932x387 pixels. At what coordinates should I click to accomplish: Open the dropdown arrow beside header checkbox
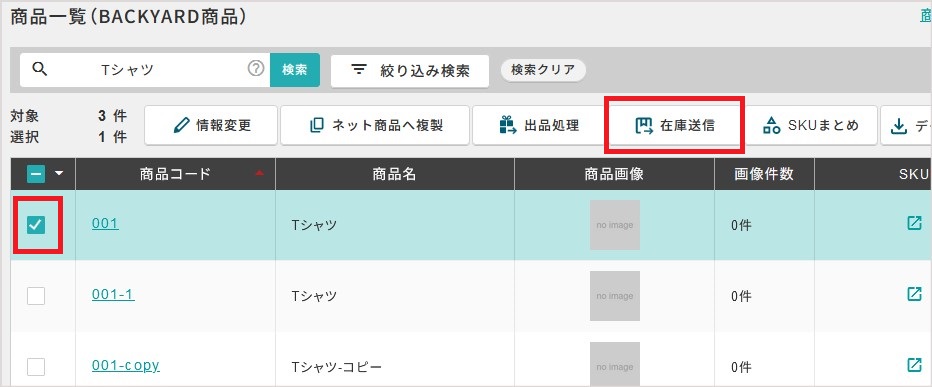58,174
